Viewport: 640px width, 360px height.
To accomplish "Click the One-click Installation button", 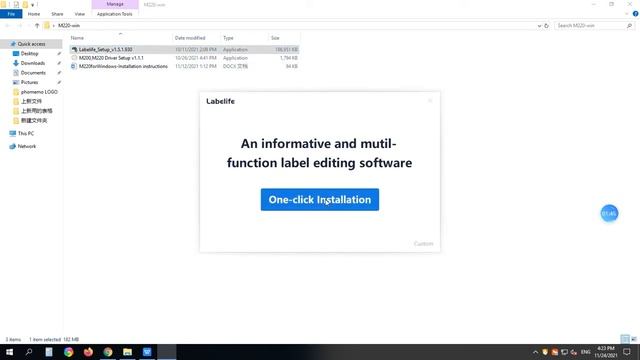I will 320,200.
